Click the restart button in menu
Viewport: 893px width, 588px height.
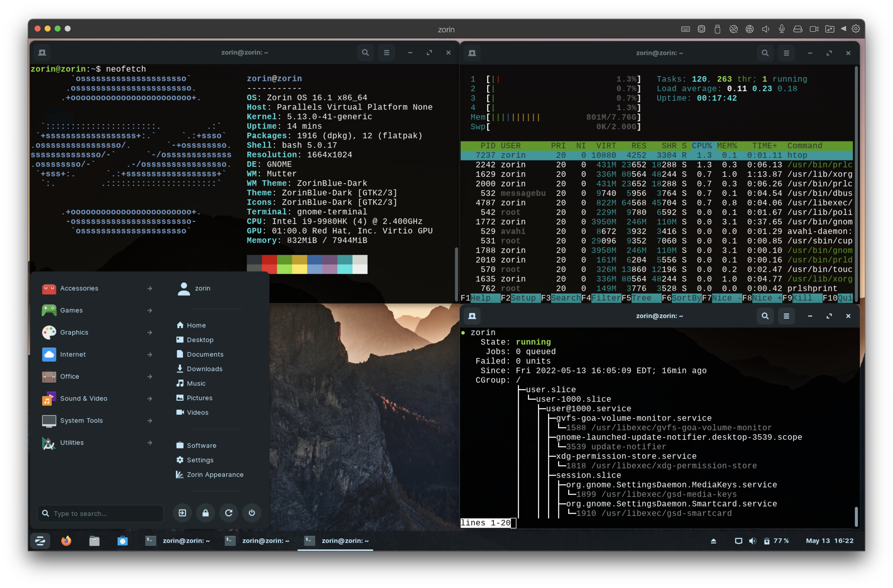pos(229,513)
